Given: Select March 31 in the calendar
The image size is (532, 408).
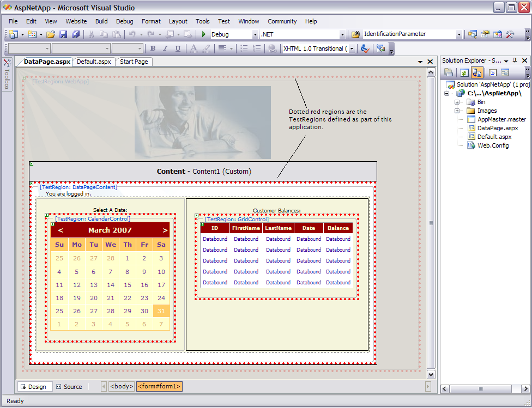Looking at the screenshot, I should (x=161, y=311).
